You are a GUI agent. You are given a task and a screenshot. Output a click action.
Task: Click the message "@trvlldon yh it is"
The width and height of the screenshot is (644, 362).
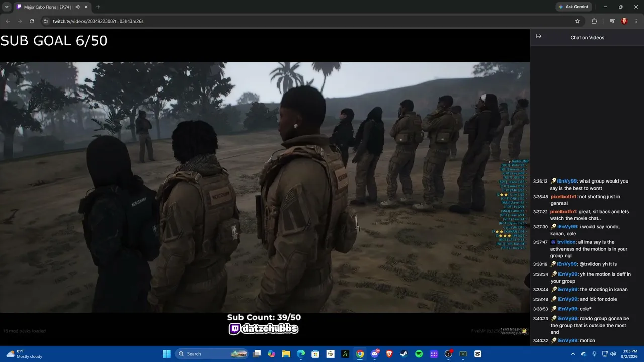click(x=598, y=264)
